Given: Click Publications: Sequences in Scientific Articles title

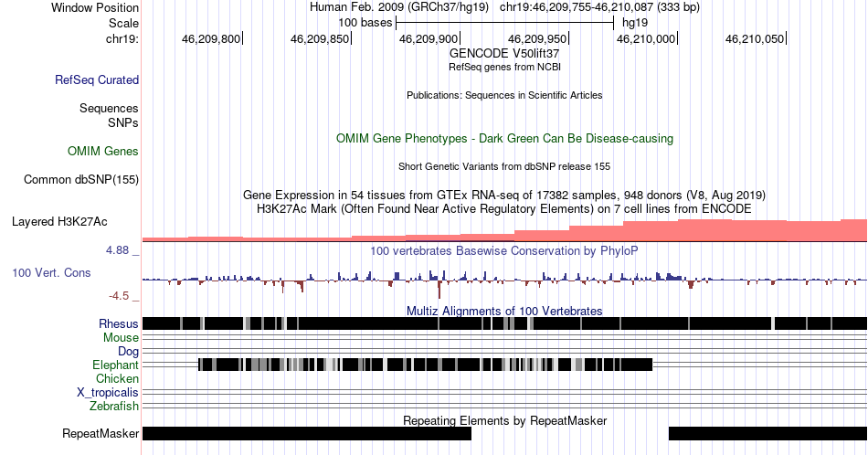Looking at the screenshot, I should pos(504,95).
